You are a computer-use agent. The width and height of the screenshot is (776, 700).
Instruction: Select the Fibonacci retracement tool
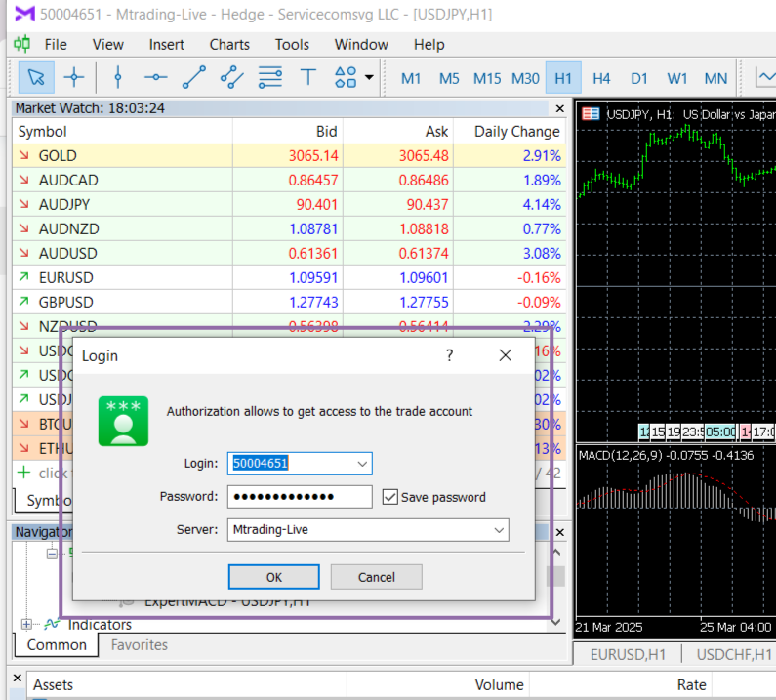click(270, 77)
